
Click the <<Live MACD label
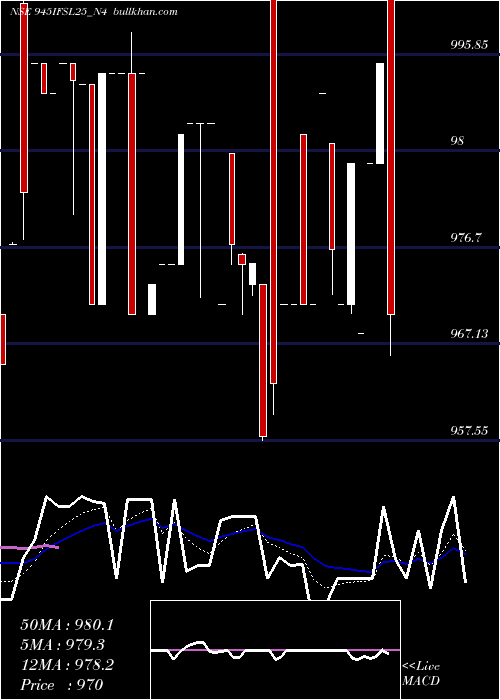coord(421,674)
